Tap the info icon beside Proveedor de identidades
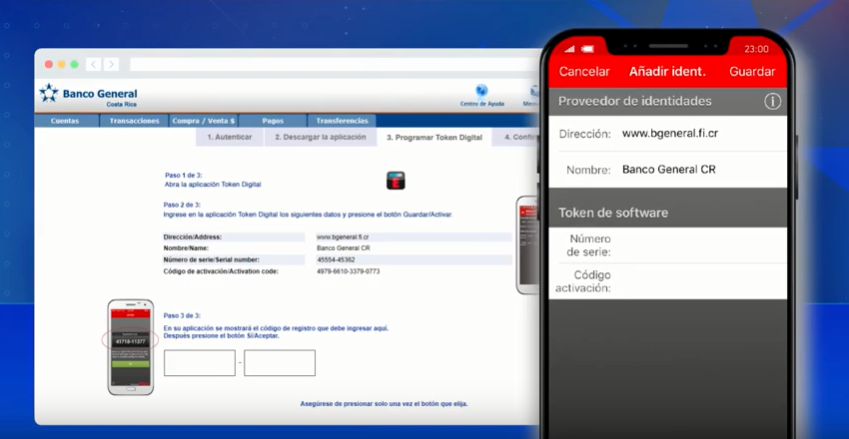Image resolution: width=849 pixels, height=439 pixels. coord(772,101)
